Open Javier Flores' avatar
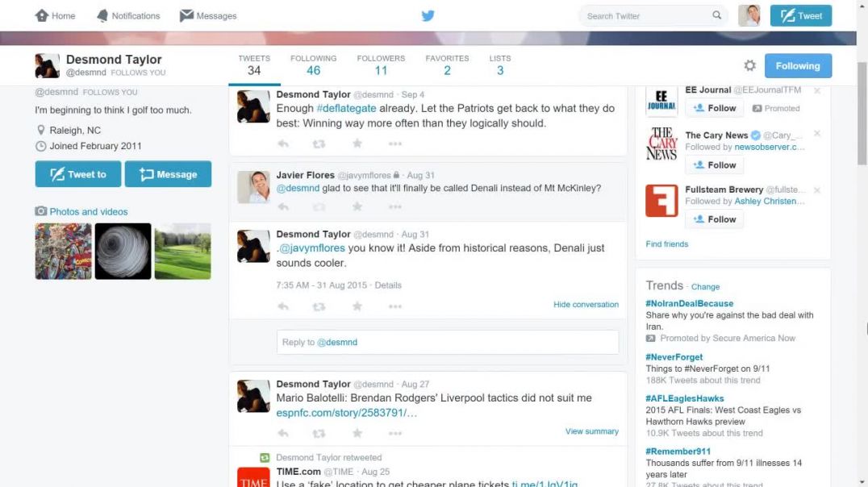This screenshot has height=487, width=868. (253, 187)
